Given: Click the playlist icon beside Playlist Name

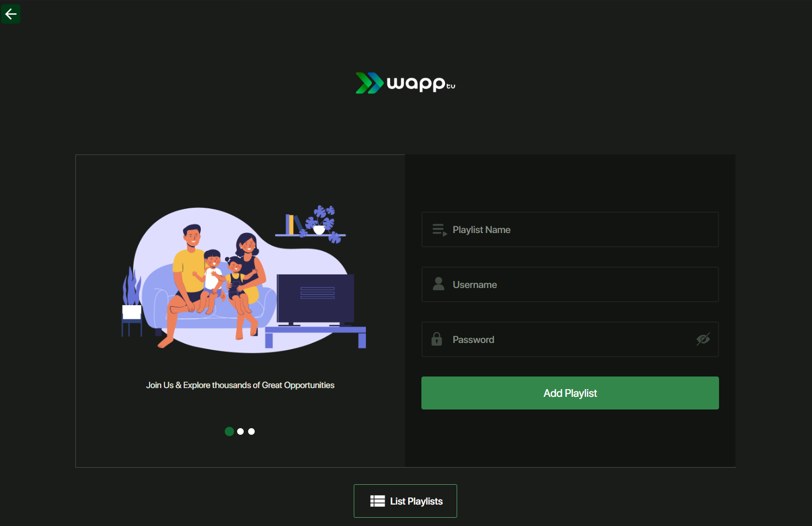Looking at the screenshot, I should [440, 230].
